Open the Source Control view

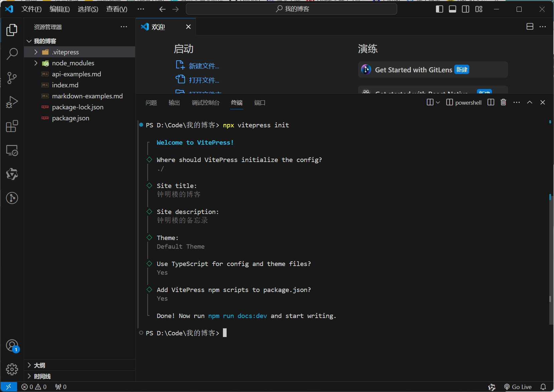12,78
